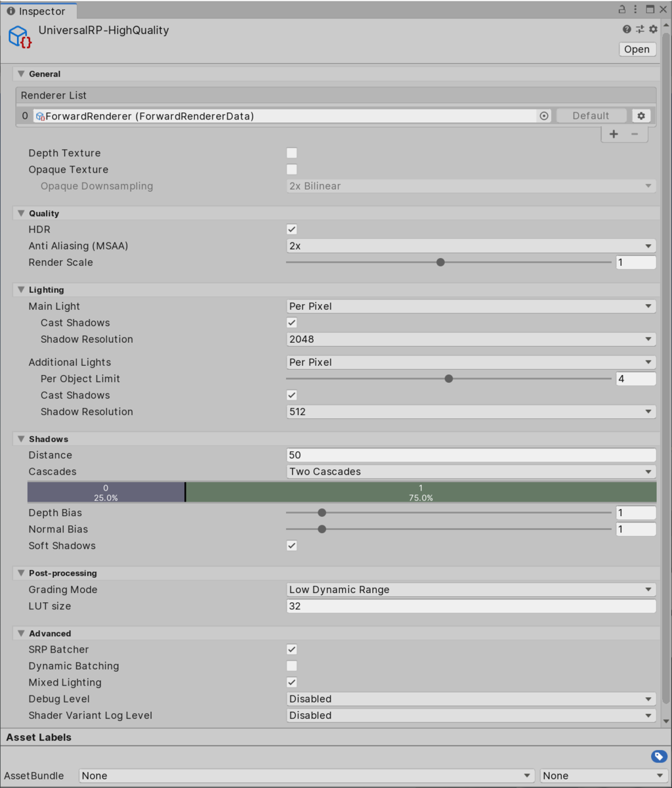This screenshot has height=788, width=672.
Task: Open the ForwardRenderer row gear menu
Action: (x=641, y=116)
